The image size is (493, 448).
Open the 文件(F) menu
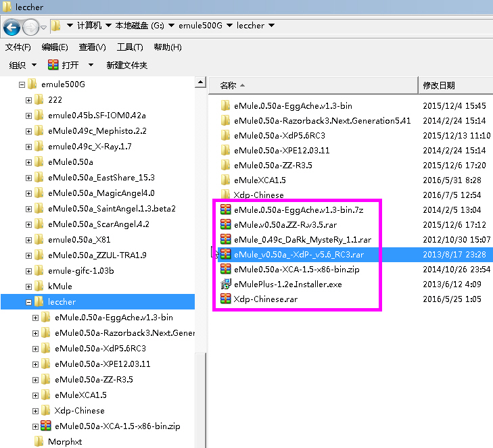click(x=18, y=47)
